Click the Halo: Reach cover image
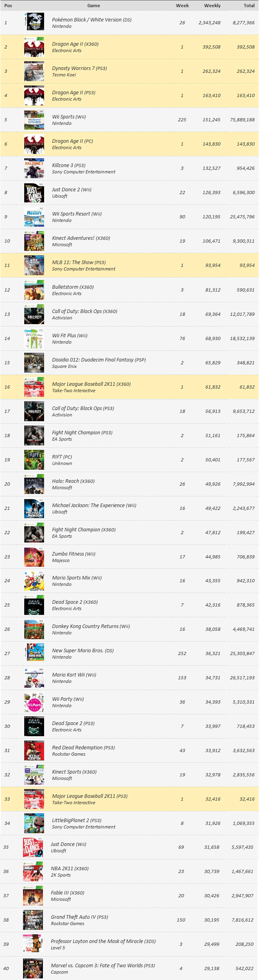261x980 pixels. (x=34, y=484)
